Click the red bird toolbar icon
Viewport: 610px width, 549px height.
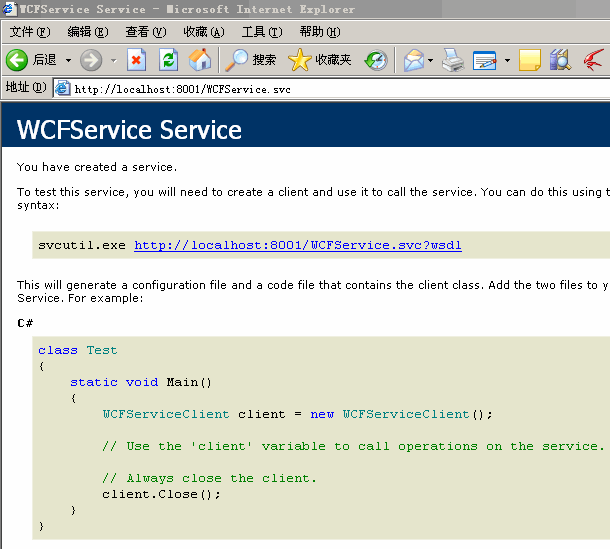coord(594,60)
